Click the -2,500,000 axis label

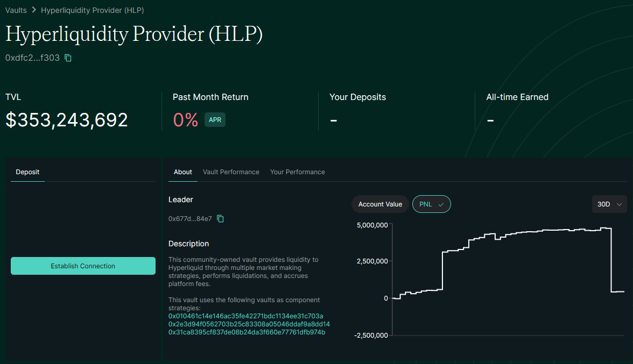point(371,336)
